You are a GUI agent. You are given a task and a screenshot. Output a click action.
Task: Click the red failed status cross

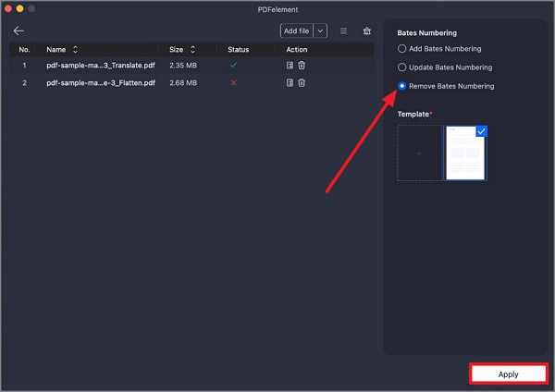point(234,83)
